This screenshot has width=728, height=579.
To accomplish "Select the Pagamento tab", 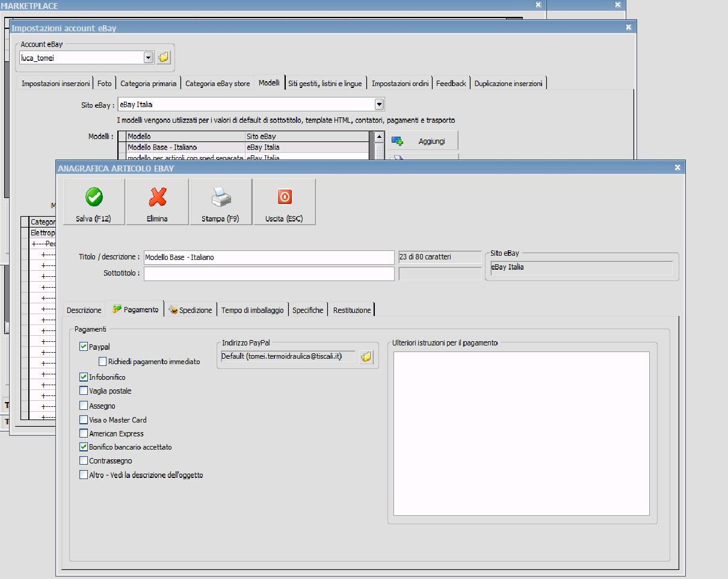I will coord(135,309).
